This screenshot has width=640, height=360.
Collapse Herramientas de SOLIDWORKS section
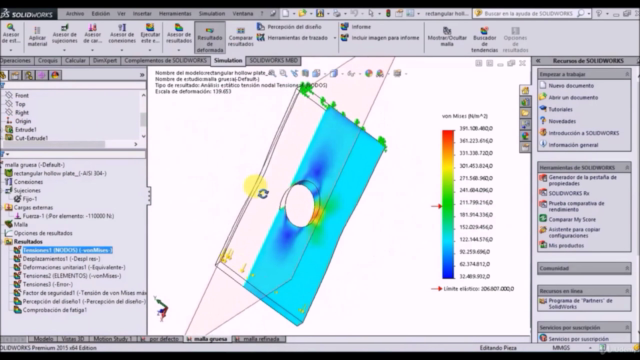click(x=627, y=168)
